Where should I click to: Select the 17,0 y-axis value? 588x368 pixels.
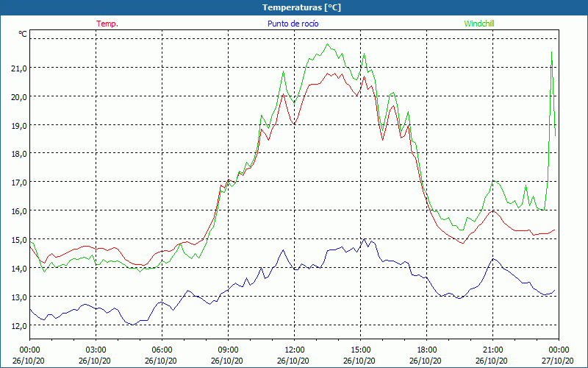point(21,182)
